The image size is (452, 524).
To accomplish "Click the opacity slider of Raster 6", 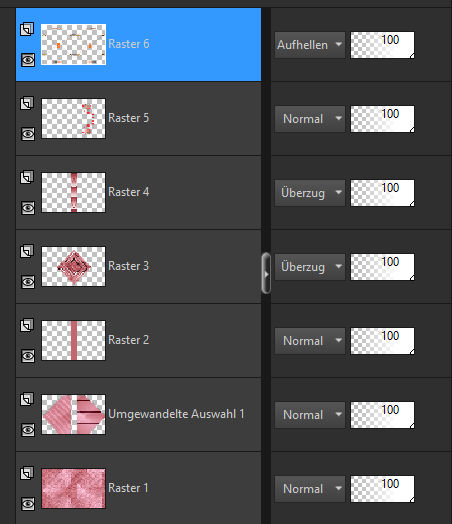I will 383,45.
